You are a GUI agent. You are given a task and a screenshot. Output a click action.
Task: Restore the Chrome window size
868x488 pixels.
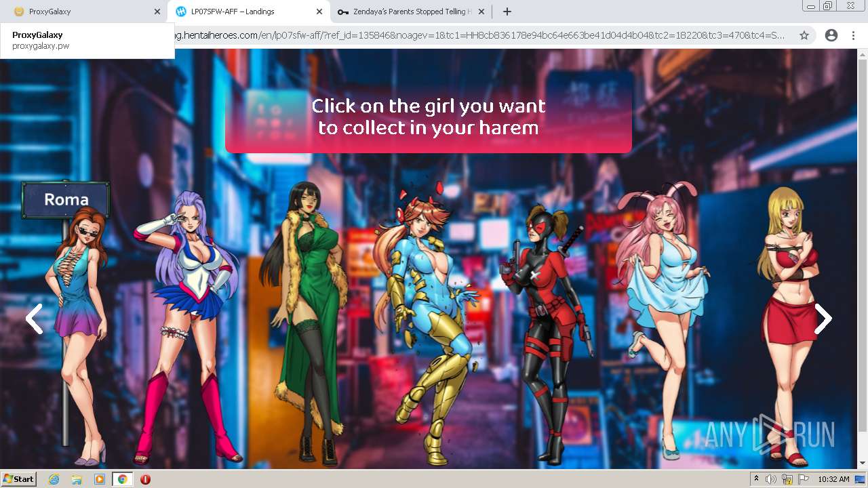[828, 5]
